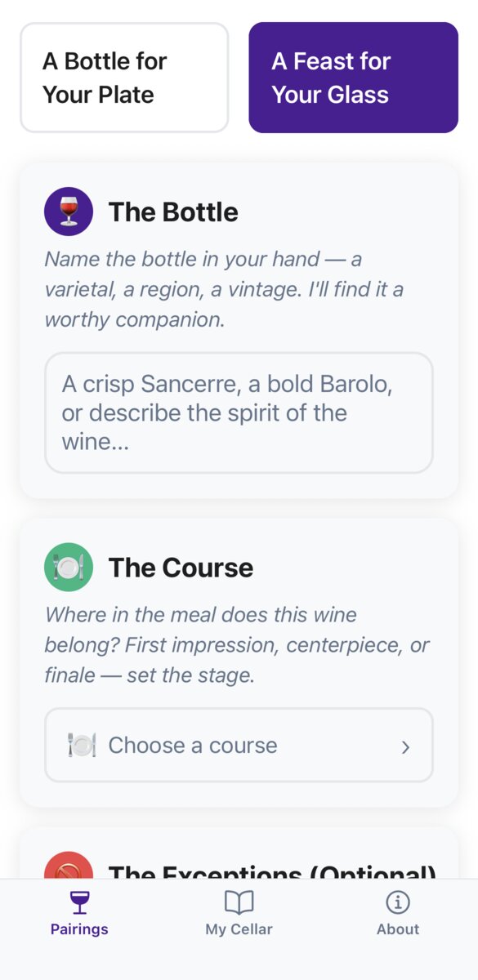Viewport: 478px width, 980px height.
Task: Tap the About navigation label
Action: [x=398, y=929]
